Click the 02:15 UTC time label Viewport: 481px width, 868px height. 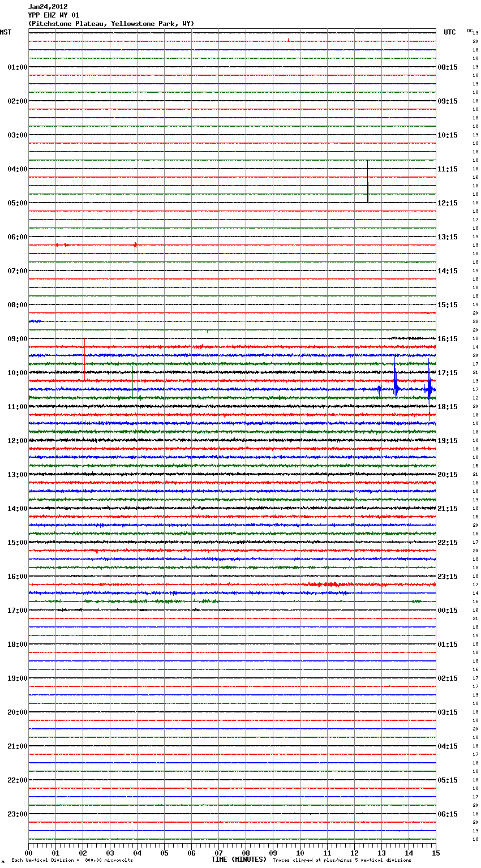(x=448, y=678)
